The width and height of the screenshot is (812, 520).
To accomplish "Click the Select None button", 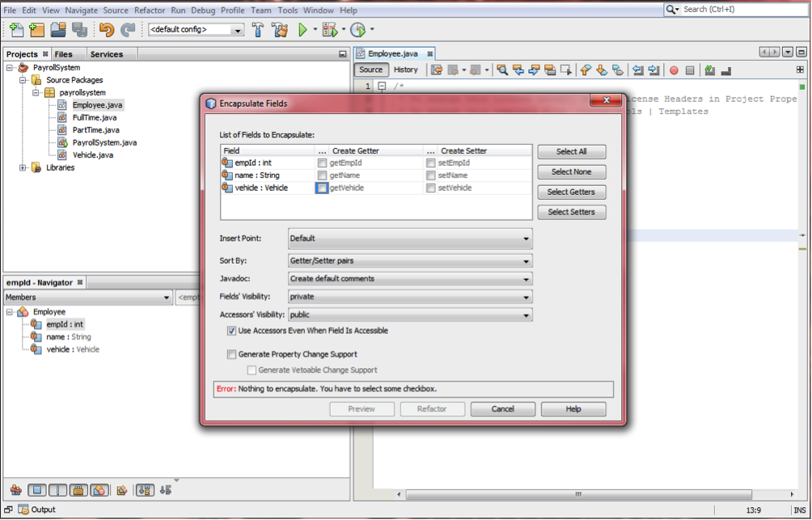I will pos(571,171).
